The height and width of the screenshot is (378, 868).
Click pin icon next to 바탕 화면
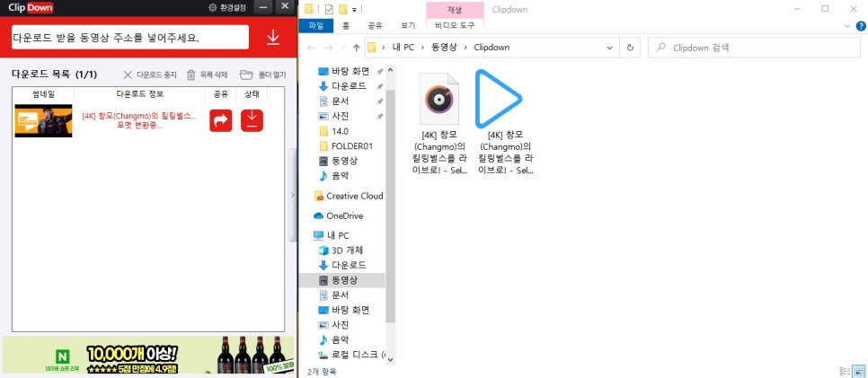pos(380,72)
